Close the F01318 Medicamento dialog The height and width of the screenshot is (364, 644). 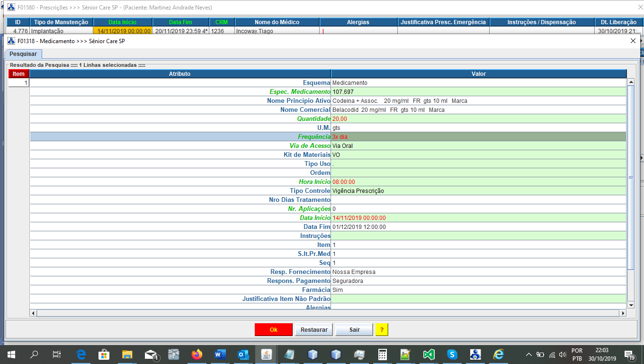pos(633,41)
